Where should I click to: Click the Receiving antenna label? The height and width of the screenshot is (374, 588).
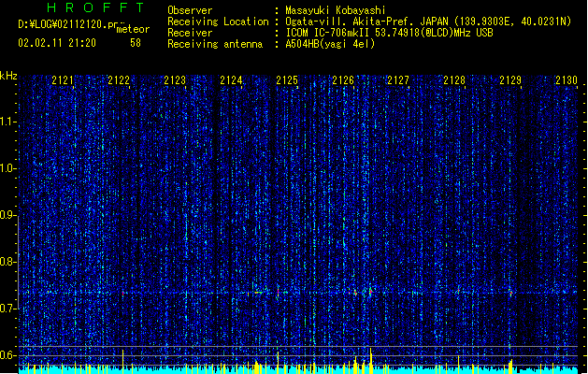(x=215, y=44)
